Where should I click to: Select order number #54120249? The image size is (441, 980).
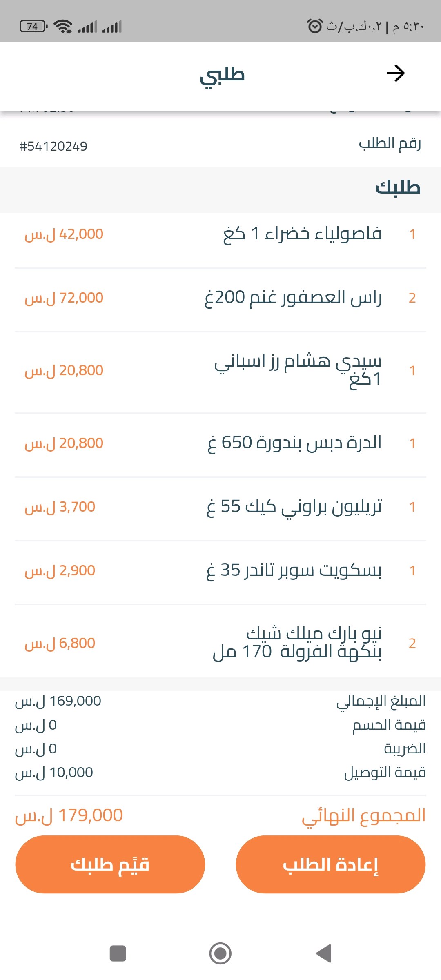pyautogui.click(x=53, y=146)
